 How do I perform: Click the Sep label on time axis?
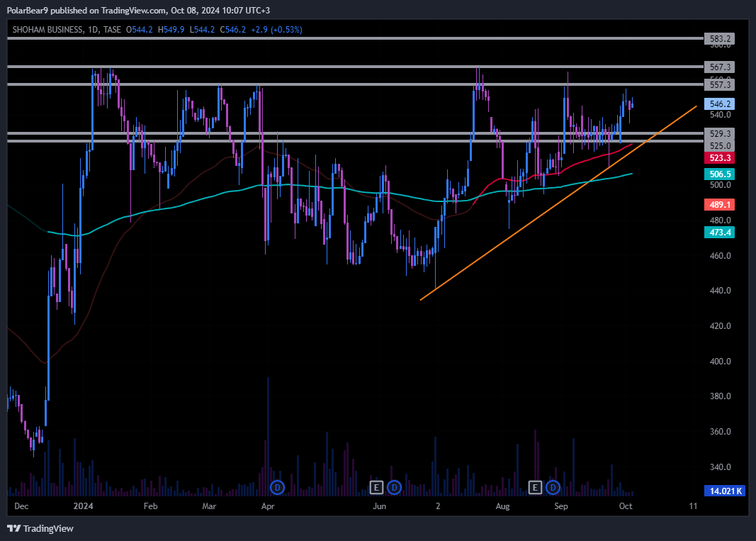tap(561, 506)
